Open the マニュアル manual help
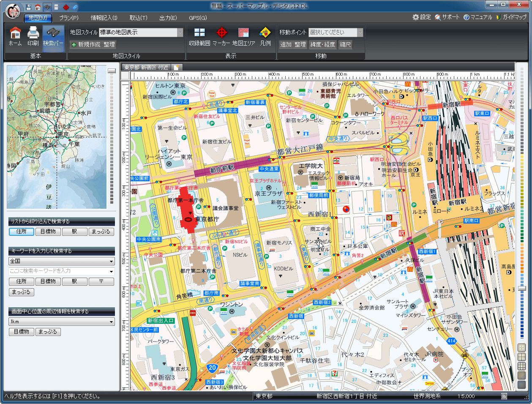Screen dimensions: 532x404 478,17
